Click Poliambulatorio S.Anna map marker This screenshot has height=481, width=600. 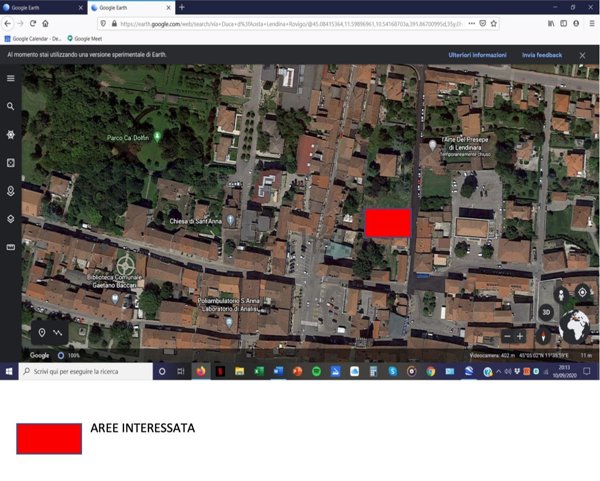(229, 323)
